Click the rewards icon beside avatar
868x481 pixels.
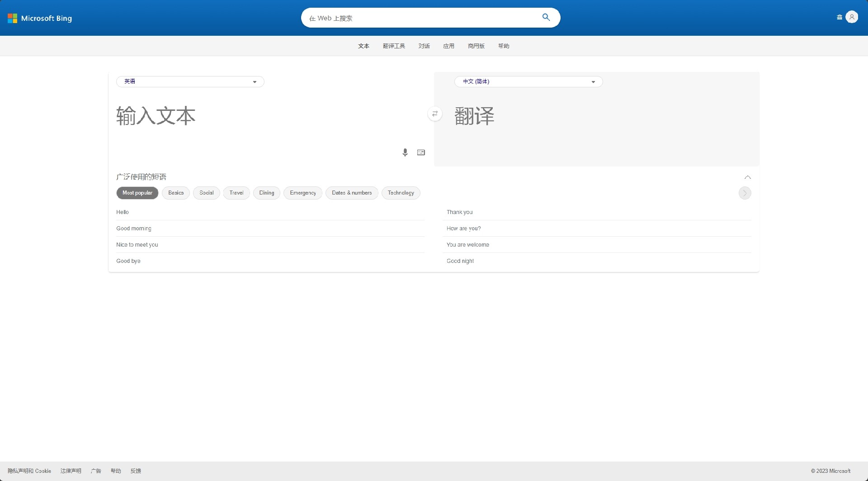point(840,17)
